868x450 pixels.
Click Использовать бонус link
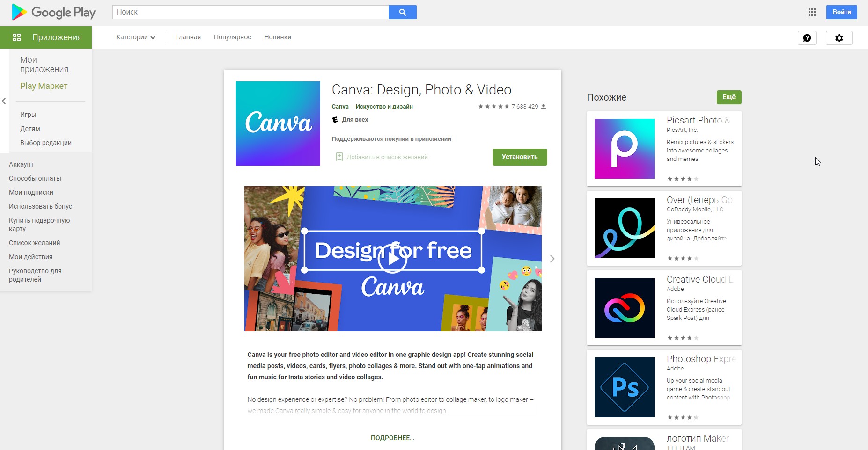point(40,206)
